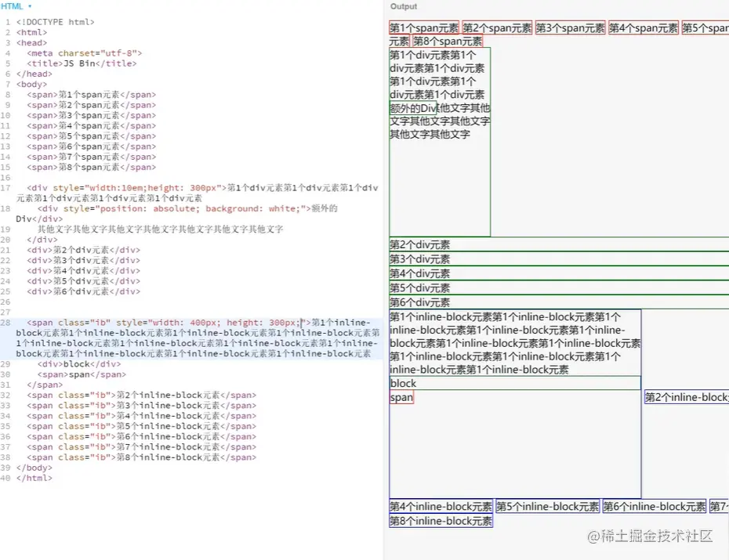Select the 第2个div元素 line in the HTML code
The image size is (729, 560).
click(x=84, y=251)
